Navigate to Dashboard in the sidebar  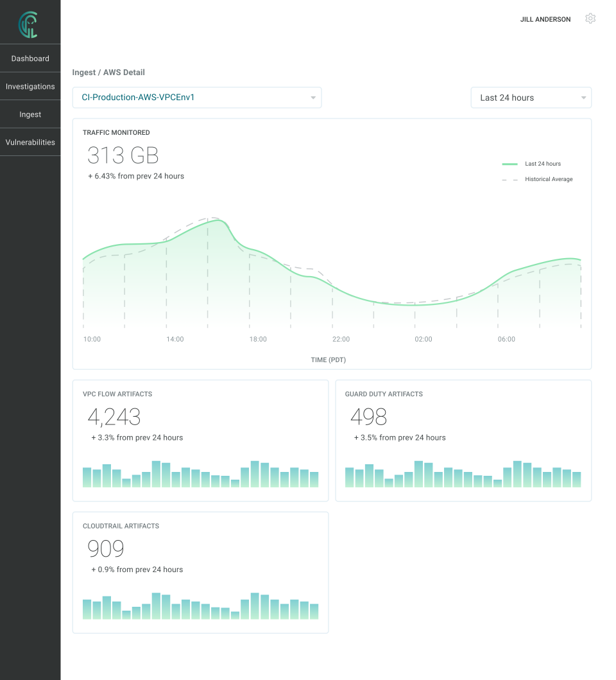coord(30,58)
